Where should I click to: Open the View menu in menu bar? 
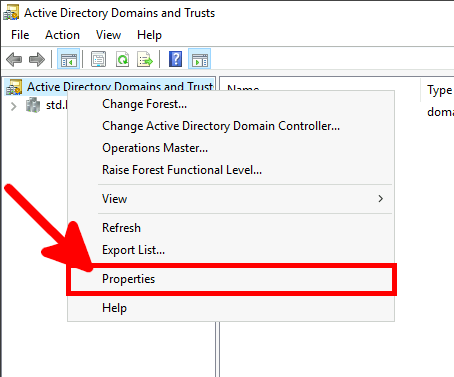pos(108,35)
